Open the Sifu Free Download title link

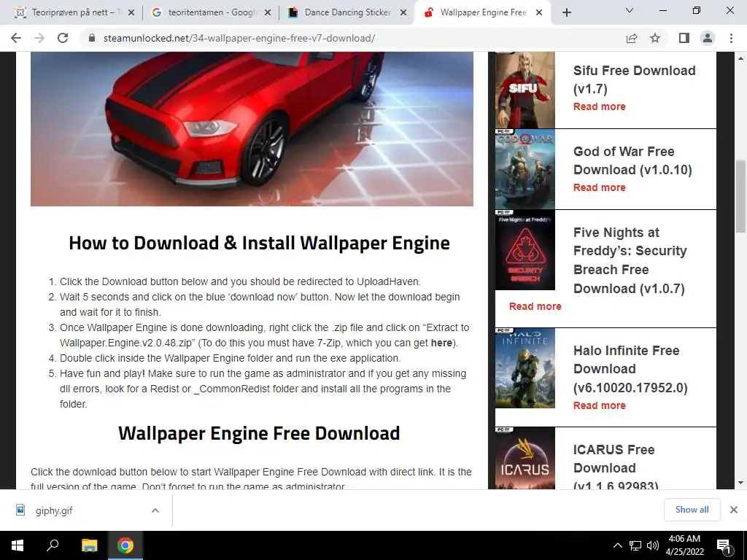(x=634, y=79)
